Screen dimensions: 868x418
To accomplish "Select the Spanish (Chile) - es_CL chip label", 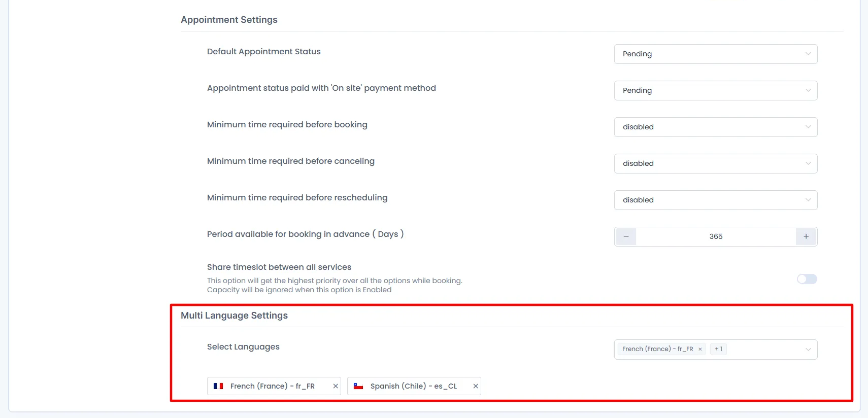I will pyautogui.click(x=414, y=386).
